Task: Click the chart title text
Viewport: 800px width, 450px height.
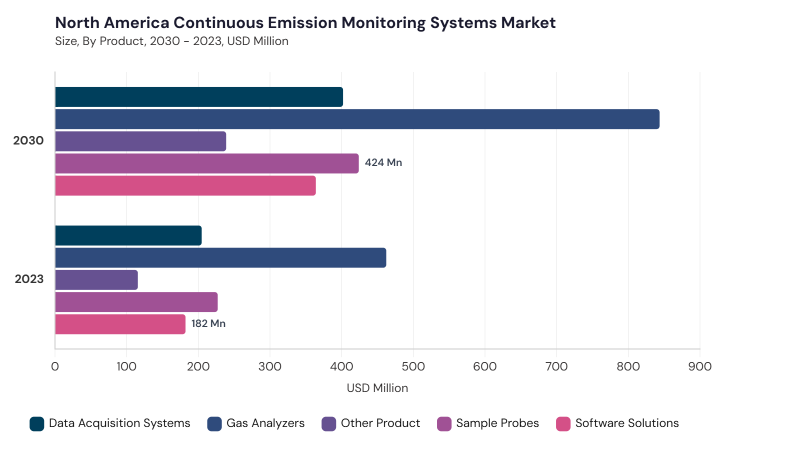Action: tap(305, 22)
